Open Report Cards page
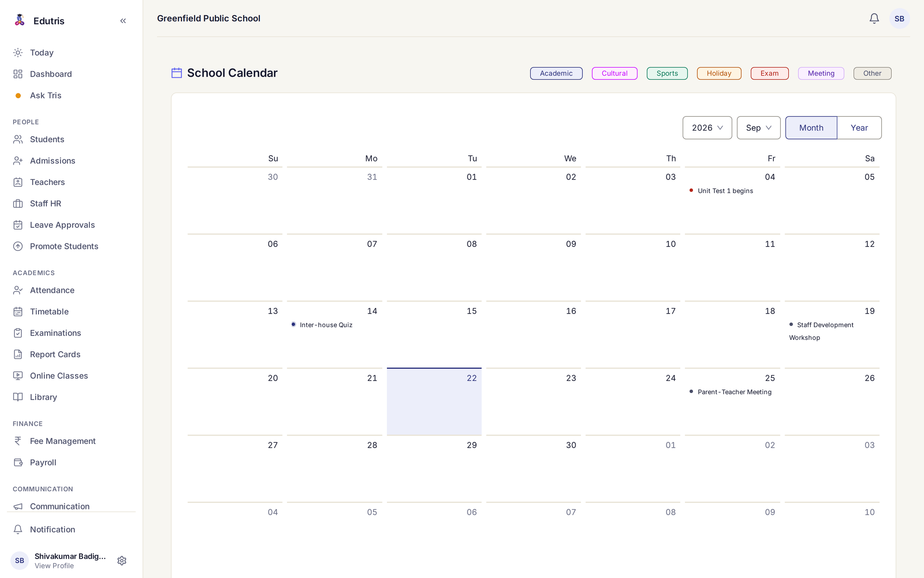 tap(55, 354)
